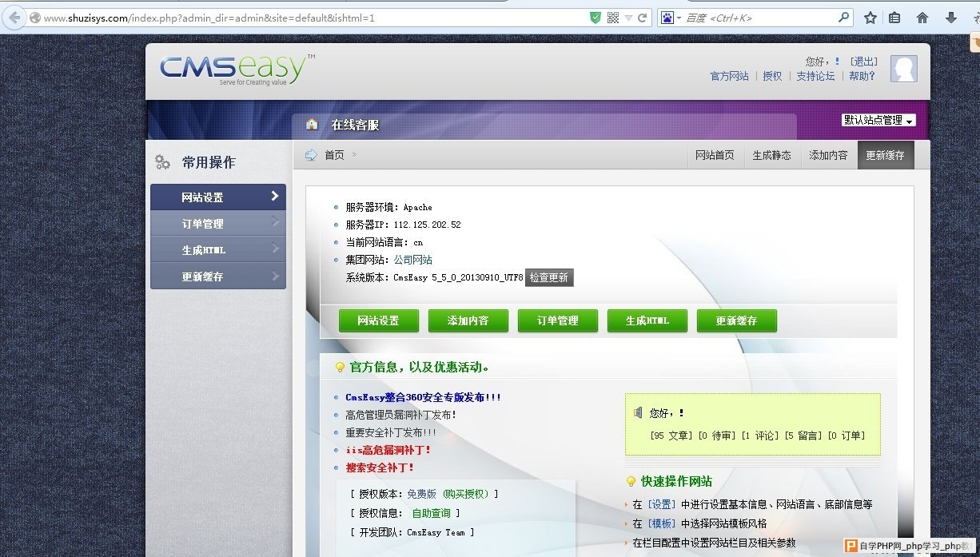The image size is (980, 557).
Task: Click the lightbulb icon beside 官方信息
Action: click(340, 368)
